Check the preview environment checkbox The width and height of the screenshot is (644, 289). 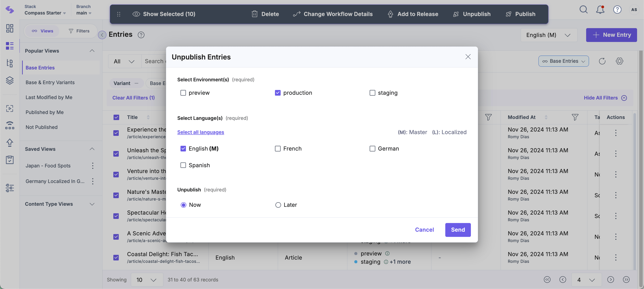183,93
